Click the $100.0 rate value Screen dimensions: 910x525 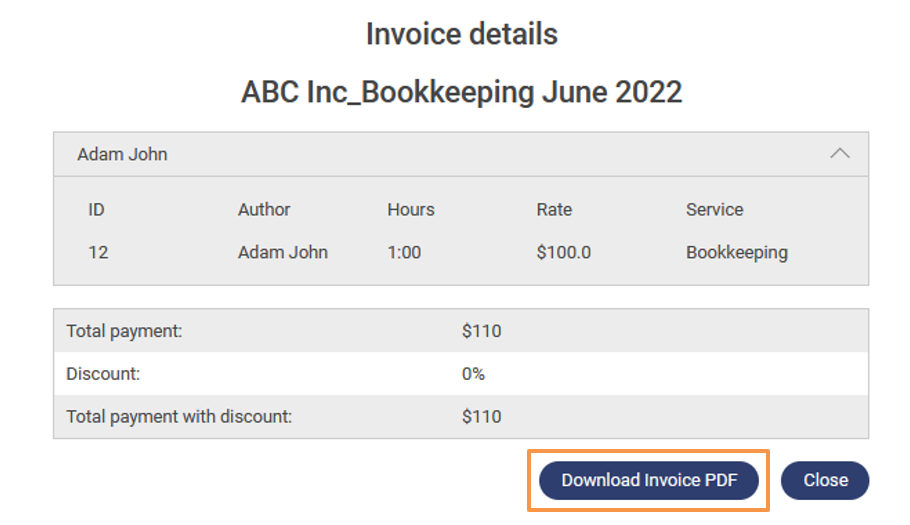coord(563,252)
